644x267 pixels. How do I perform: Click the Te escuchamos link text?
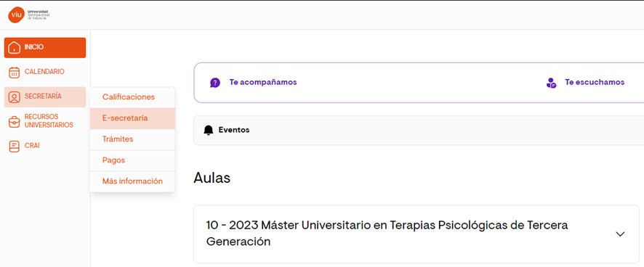[x=595, y=82]
